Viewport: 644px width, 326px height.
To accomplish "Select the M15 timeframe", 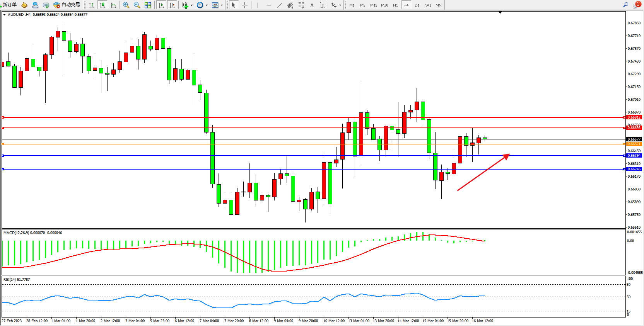I will click(373, 5).
